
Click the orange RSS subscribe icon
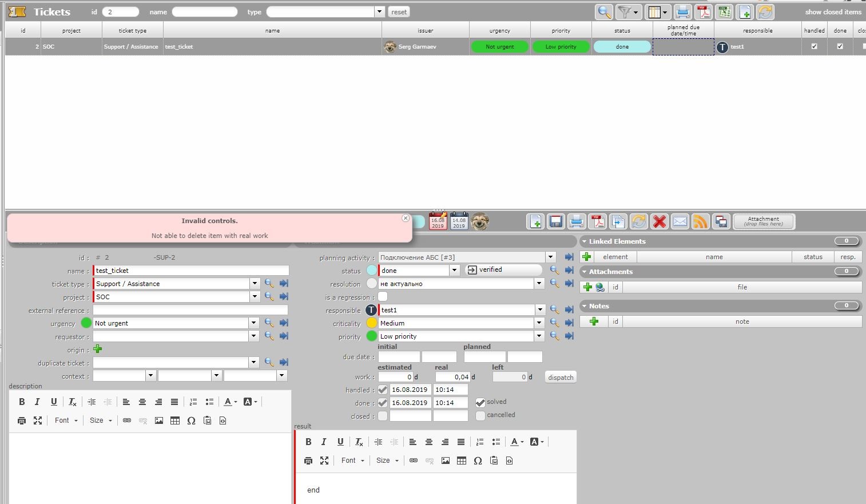701,221
